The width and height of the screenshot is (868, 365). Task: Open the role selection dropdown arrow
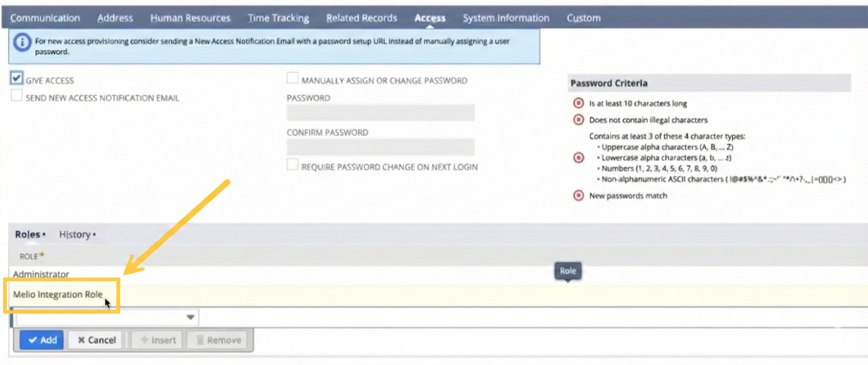pos(190,317)
